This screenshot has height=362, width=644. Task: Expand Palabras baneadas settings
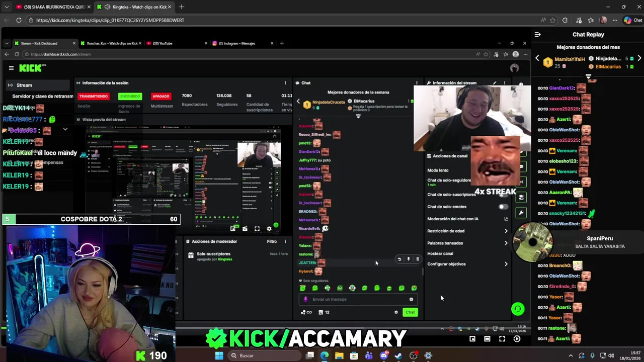pyautogui.click(x=506, y=243)
